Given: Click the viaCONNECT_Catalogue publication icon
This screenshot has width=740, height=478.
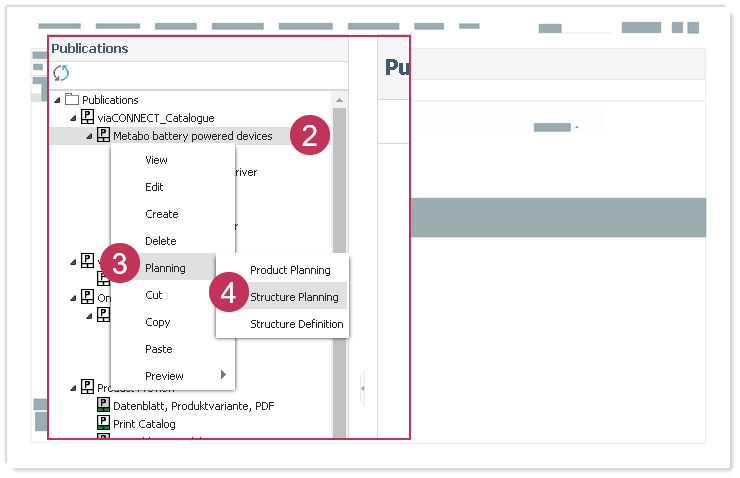Looking at the screenshot, I should click(x=87, y=118).
